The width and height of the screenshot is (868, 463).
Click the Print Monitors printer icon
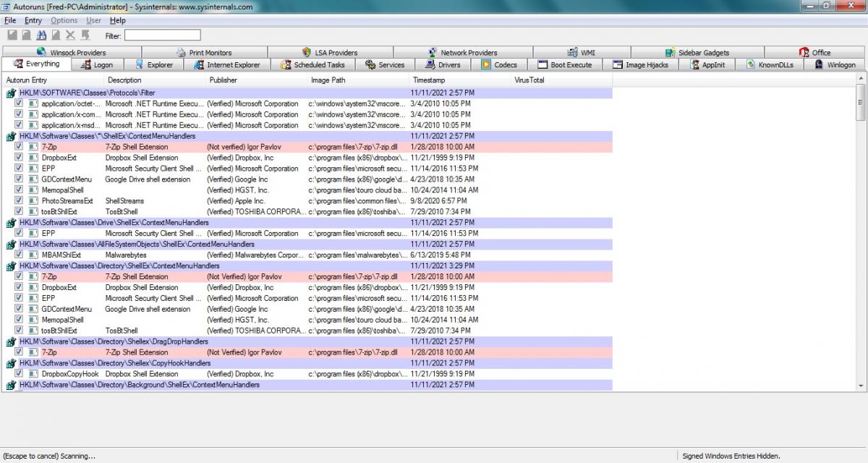tap(181, 52)
